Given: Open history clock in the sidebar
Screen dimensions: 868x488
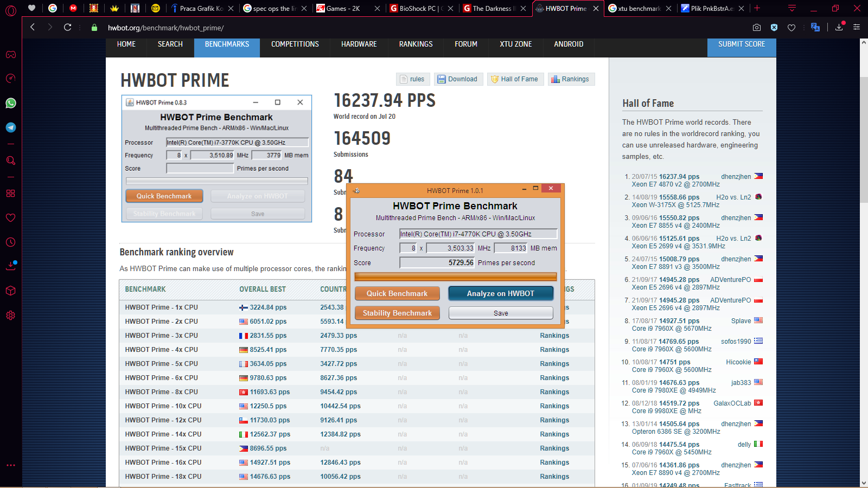Looking at the screenshot, I should coord(11,242).
